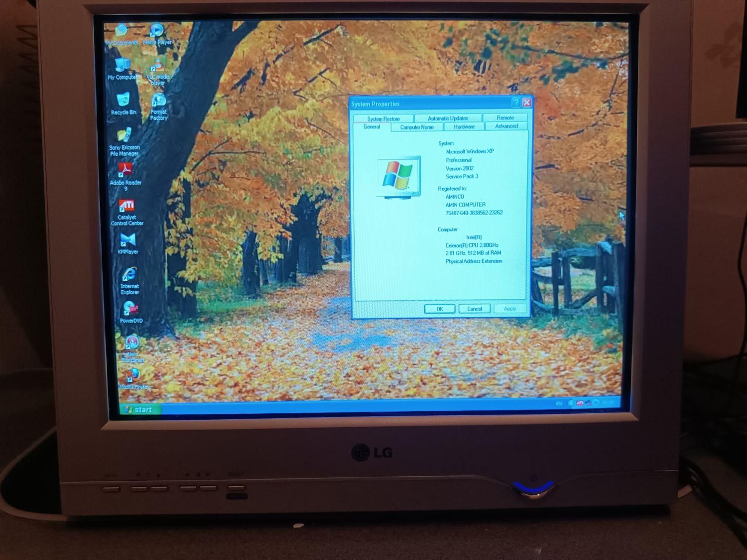Open the Advanced tab
Viewport: 747px width, 560px height.
click(x=506, y=126)
